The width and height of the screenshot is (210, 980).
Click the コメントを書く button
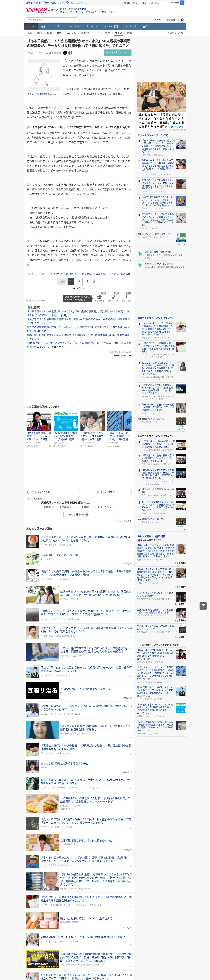105,492
